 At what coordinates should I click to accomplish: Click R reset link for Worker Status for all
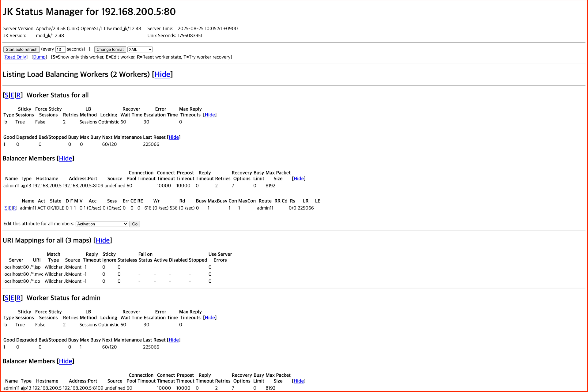coord(18,95)
